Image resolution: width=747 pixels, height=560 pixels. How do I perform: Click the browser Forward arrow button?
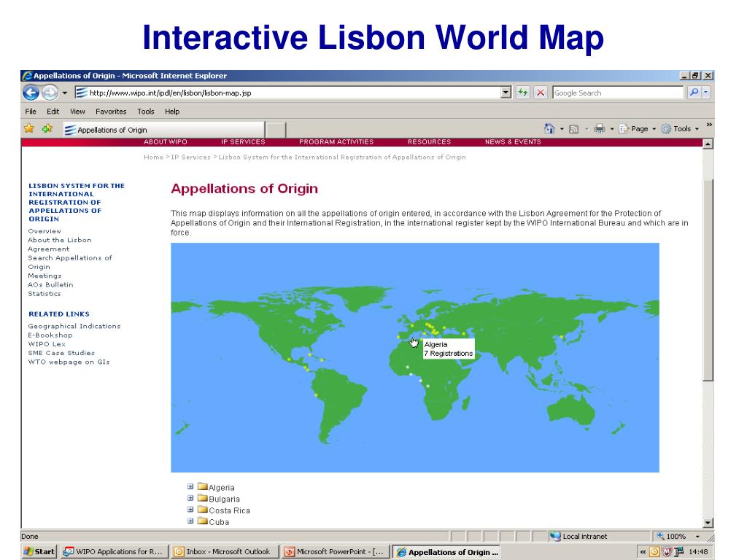[x=50, y=93]
